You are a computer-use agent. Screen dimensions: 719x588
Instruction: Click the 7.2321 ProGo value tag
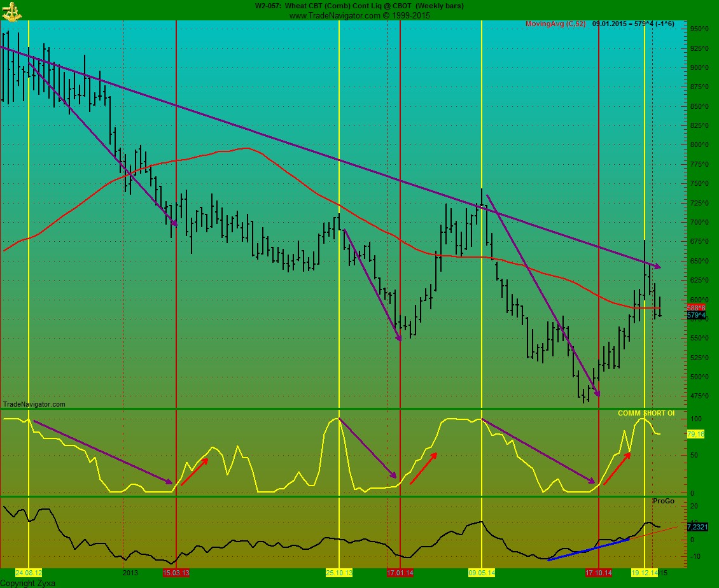698,527
